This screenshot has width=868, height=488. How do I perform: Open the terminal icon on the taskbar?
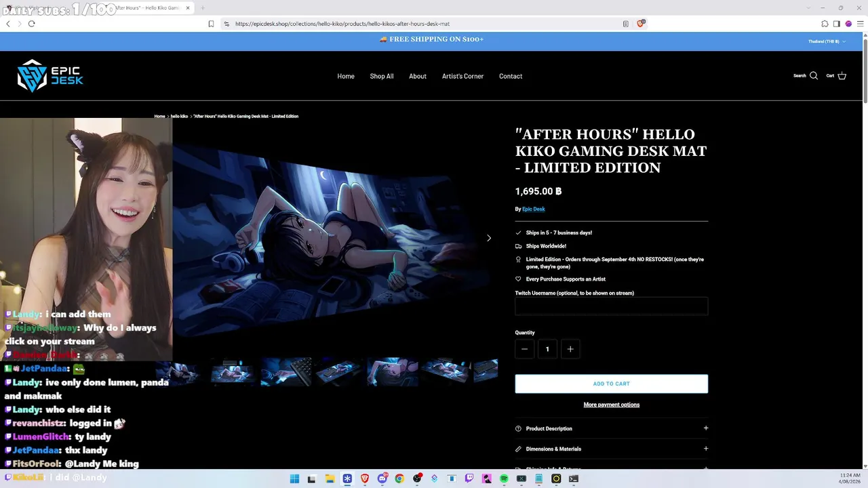click(574, 479)
